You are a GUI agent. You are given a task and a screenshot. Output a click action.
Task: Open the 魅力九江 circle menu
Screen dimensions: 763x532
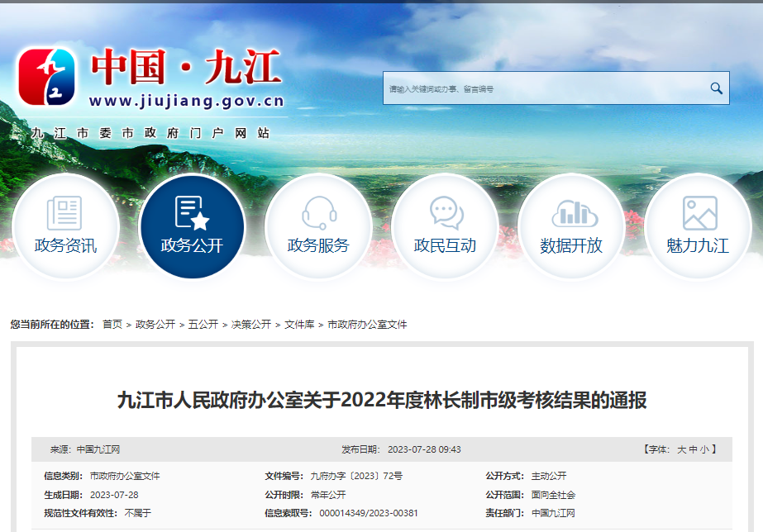coord(698,226)
